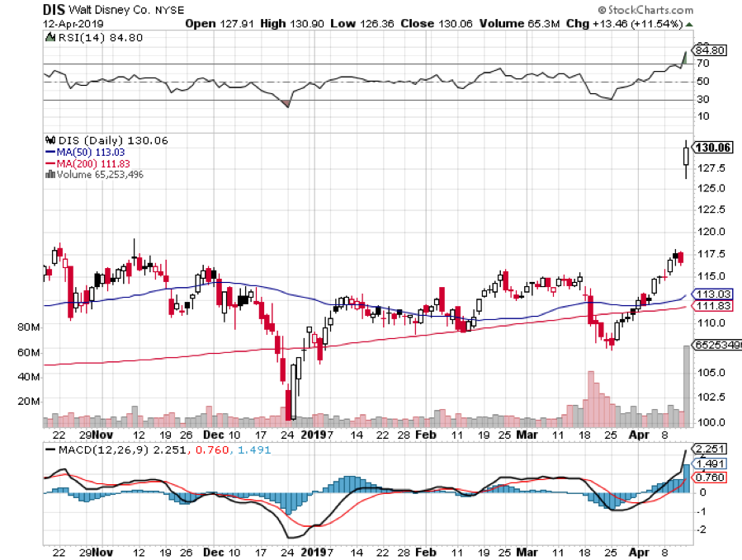
Task: Click the red MA(200) legend line
Action: [x=50, y=163]
